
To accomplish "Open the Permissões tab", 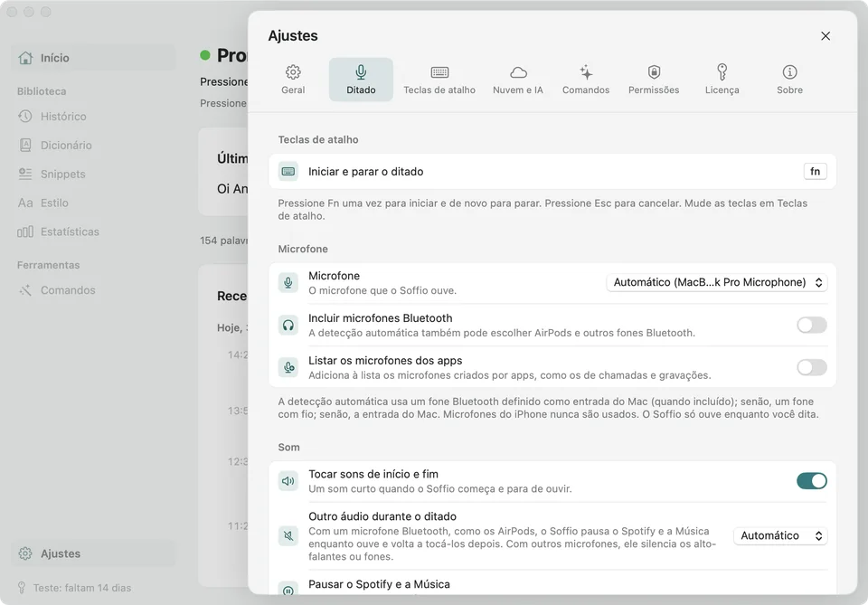I will coord(654,80).
